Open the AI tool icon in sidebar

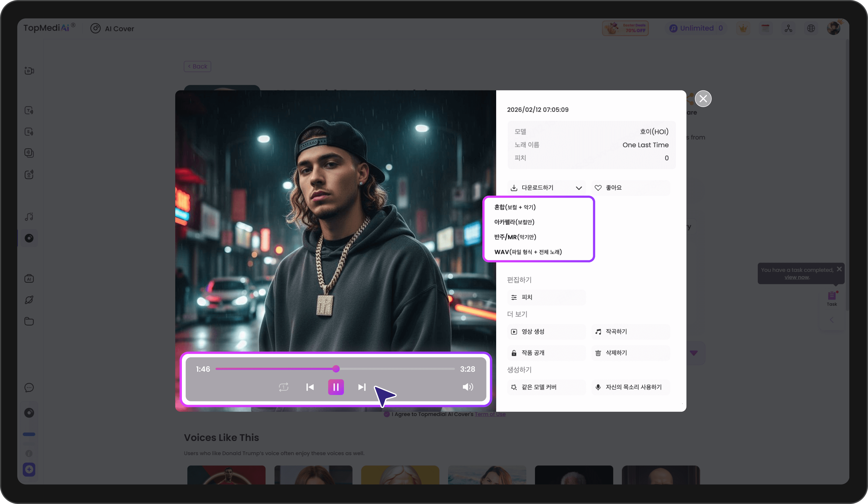29,278
